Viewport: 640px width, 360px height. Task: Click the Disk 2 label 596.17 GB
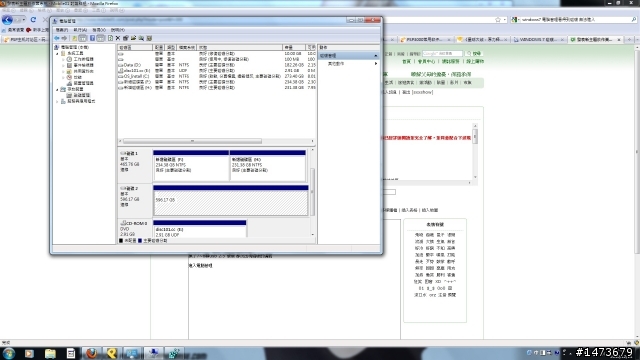[134, 200]
